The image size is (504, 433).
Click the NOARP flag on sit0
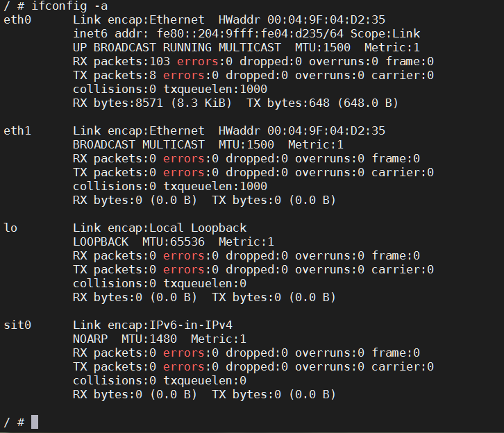90,339
